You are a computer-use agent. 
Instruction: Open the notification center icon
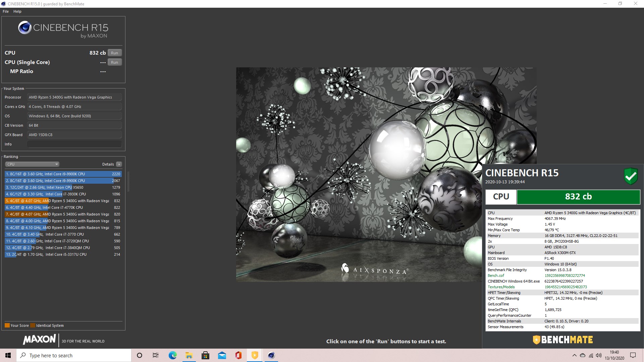633,355
